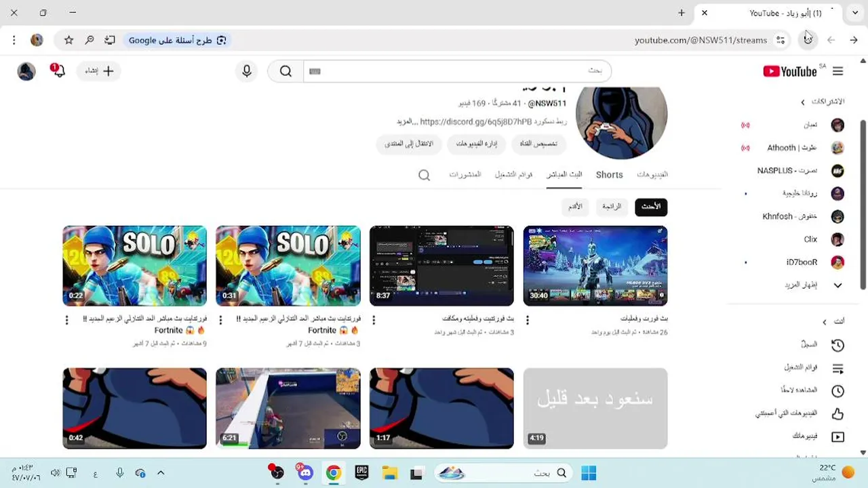The image size is (868, 488).
Task: Click the page vertical scrollbar
Action: pyautogui.click(x=863, y=203)
